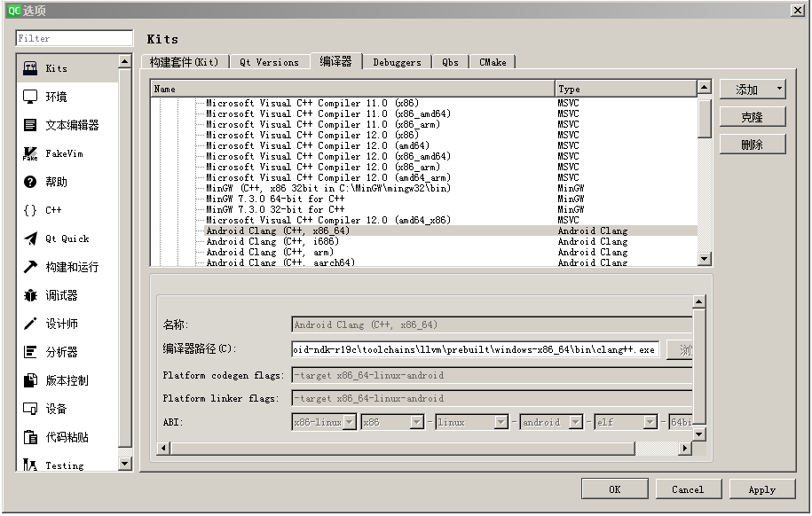Open the linux OS dropdown
812x516 pixels.
[x=472, y=422]
